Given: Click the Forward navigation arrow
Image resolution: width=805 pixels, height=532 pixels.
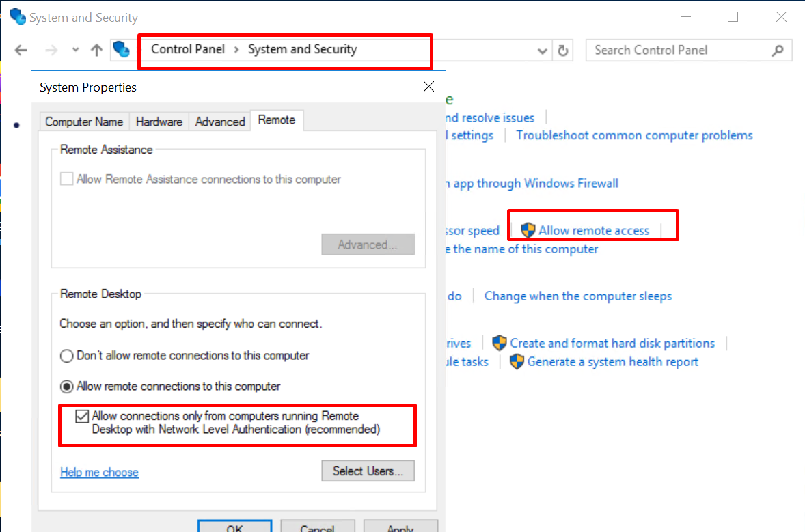Looking at the screenshot, I should click(x=51, y=50).
